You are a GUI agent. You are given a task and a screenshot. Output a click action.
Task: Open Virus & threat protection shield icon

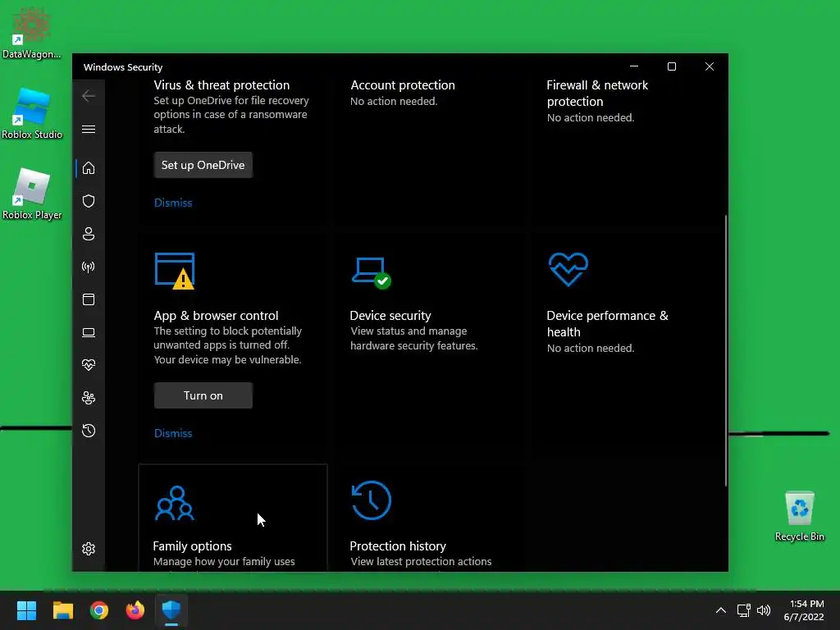coord(89,201)
